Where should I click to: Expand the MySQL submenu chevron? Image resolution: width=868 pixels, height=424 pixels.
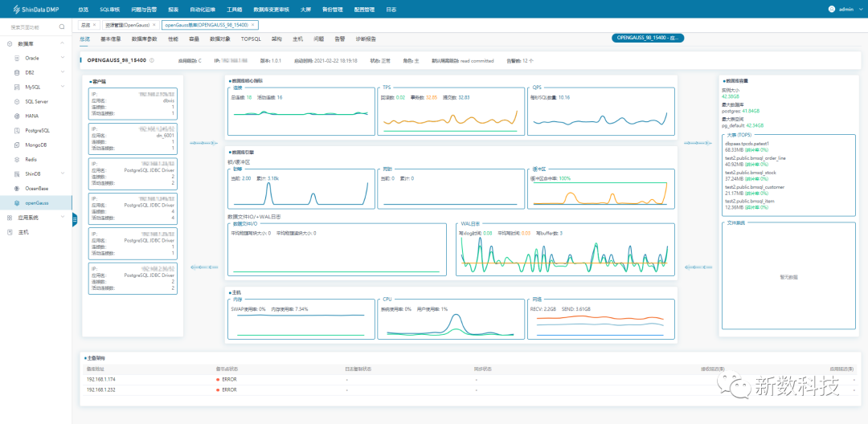tap(64, 87)
